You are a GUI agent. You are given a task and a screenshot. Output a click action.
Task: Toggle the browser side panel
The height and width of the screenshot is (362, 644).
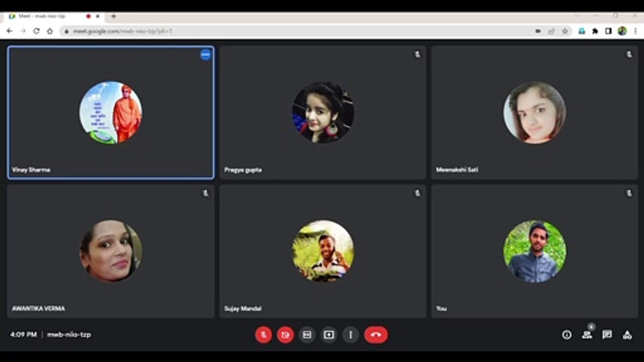point(608,31)
